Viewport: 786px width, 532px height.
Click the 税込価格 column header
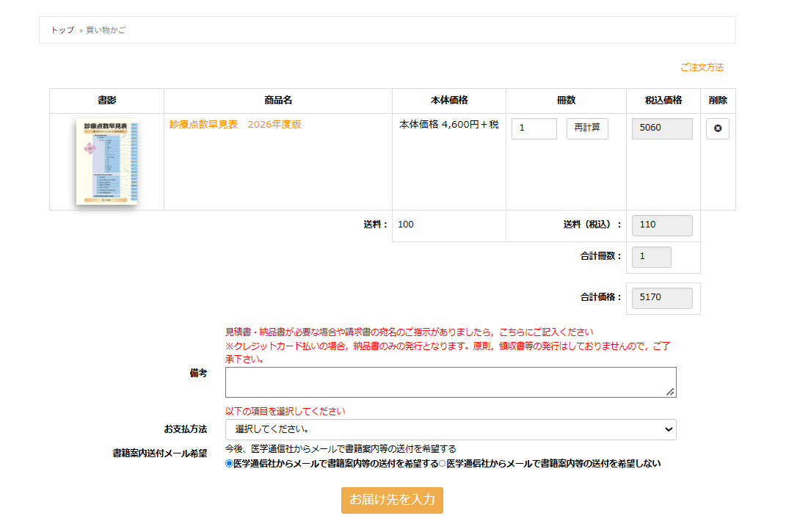[x=663, y=101]
